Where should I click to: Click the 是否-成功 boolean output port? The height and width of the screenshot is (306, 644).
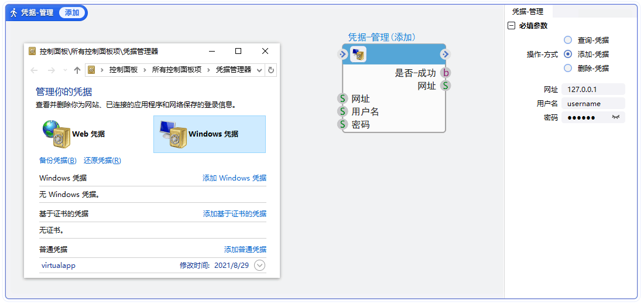coord(446,73)
